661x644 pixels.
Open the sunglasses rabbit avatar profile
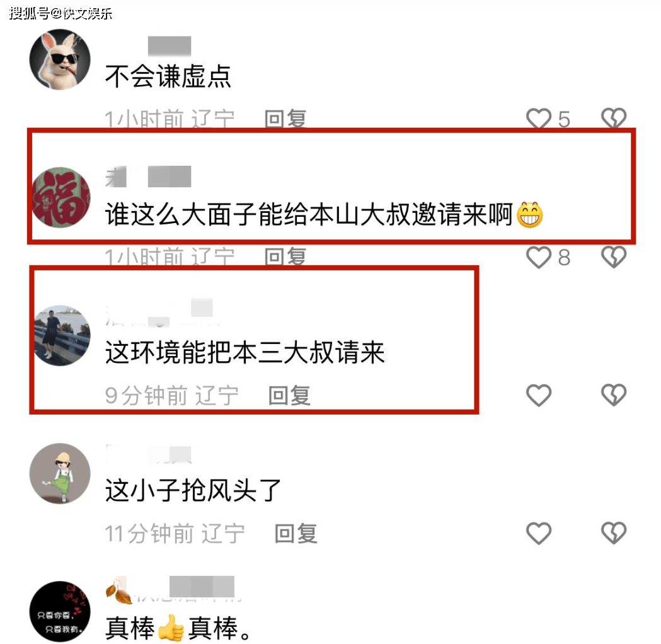(x=60, y=59)
